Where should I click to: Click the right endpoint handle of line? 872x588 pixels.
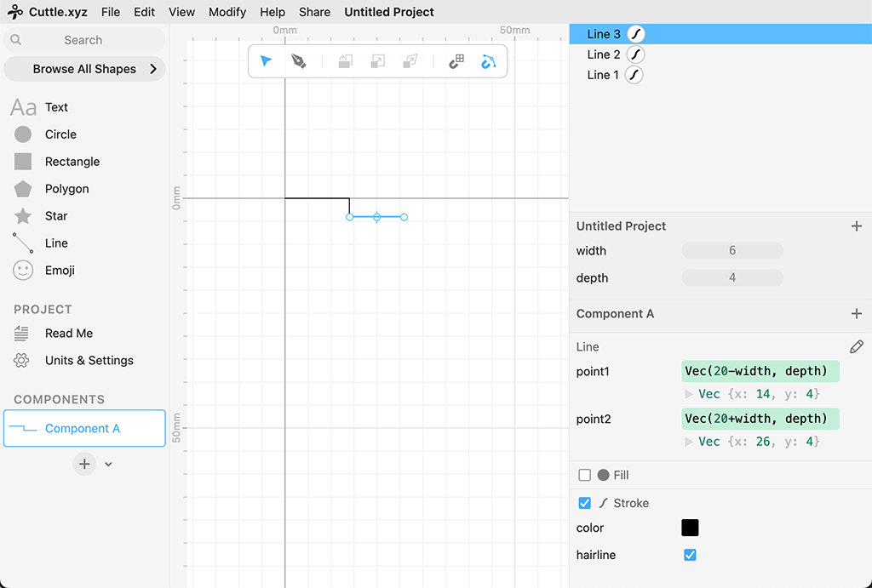click(404, 217)
